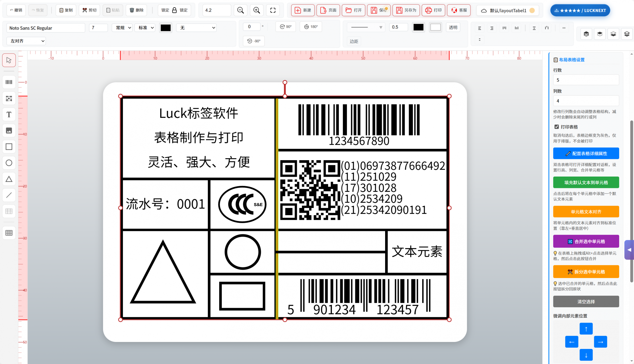Click the 配置表格详细属性 button

point(586,153)
